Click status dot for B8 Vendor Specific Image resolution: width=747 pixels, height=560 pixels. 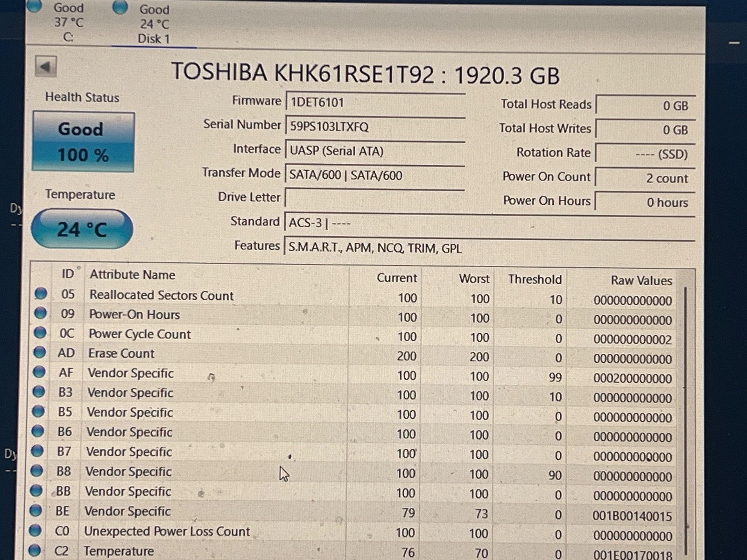pyautogui.click(x=37, y=471)
